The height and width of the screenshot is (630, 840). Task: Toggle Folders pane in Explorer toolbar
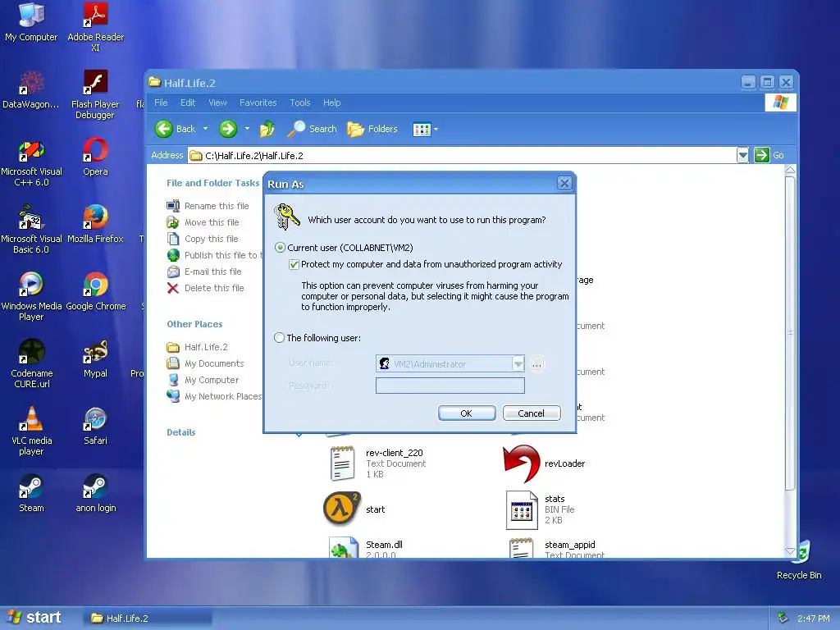372,129
